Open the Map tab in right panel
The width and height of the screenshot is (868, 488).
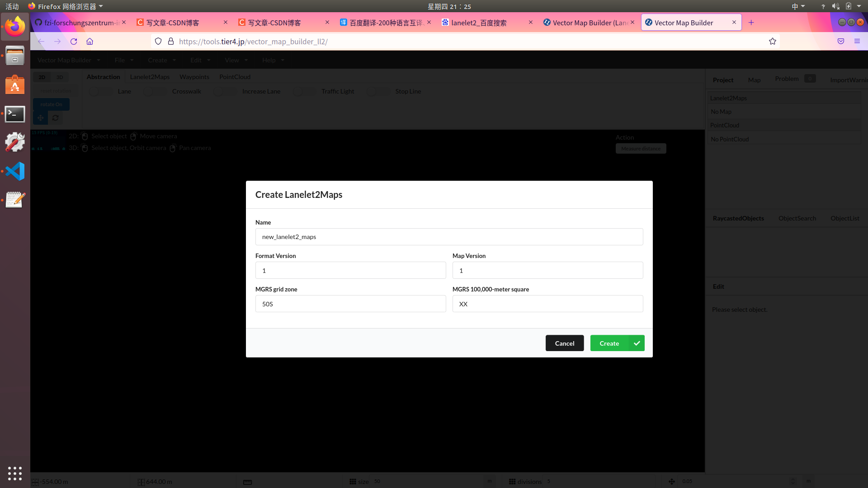(754, 80)
